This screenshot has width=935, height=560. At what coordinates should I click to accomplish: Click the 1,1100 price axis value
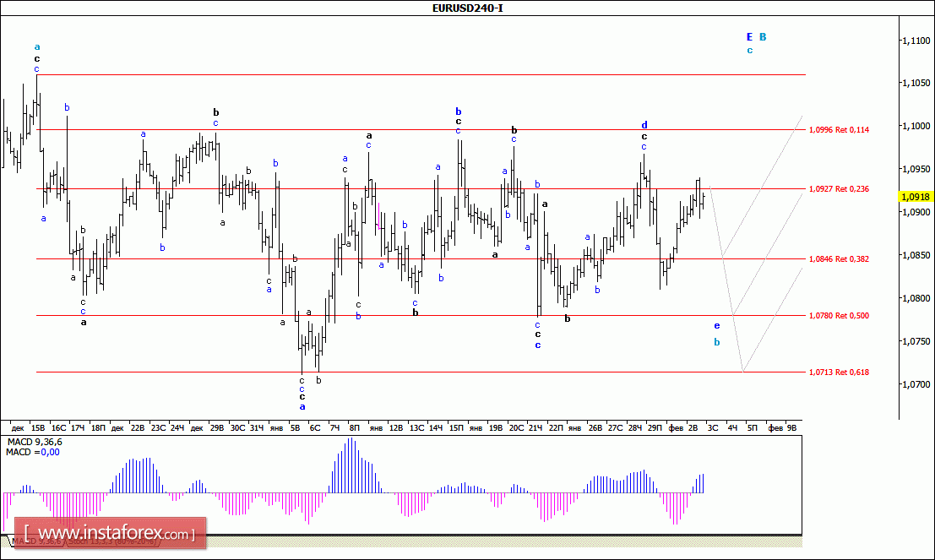click(x=916, y=41)
